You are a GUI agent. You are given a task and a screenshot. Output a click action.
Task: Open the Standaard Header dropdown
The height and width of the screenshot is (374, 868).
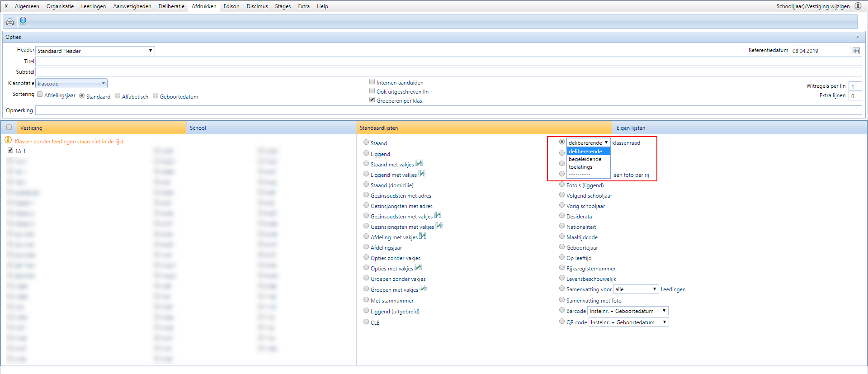click(95, 51)
